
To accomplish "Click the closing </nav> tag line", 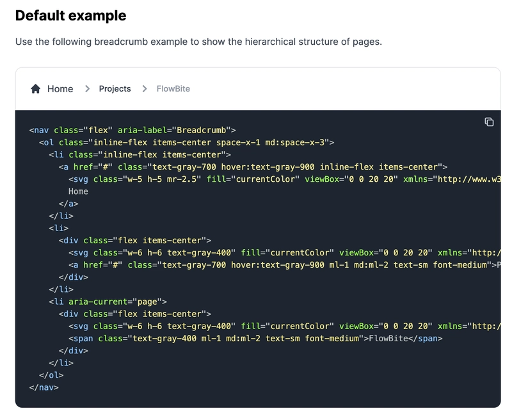I will (x=44, y=387).
